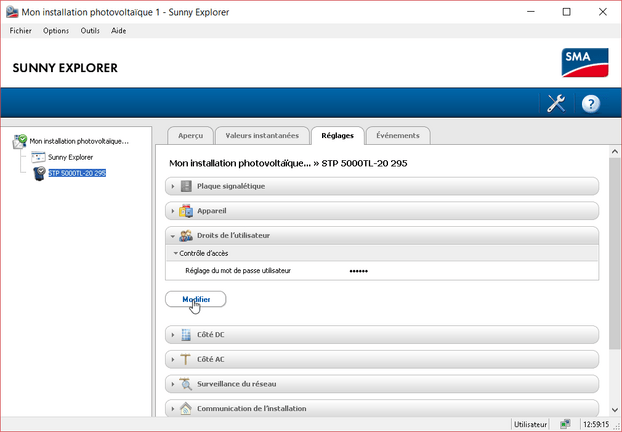Click the scroll down arrow of settings panel
Screen dimensions: 622x432
[x=615, y=410]
